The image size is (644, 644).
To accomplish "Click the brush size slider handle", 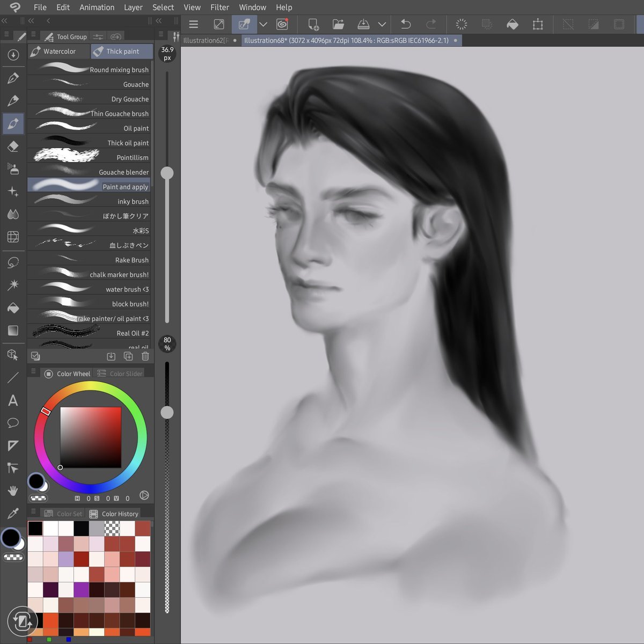I will coord(167,173).
